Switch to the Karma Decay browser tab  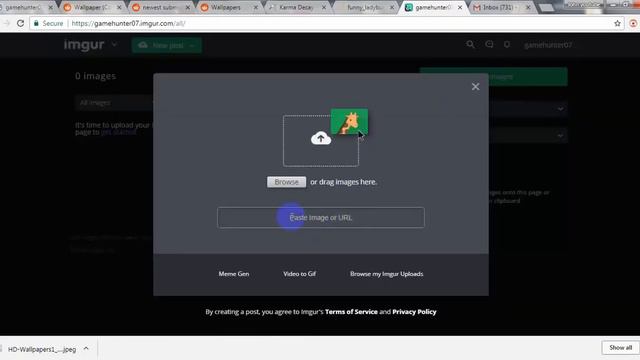point(296,7)
